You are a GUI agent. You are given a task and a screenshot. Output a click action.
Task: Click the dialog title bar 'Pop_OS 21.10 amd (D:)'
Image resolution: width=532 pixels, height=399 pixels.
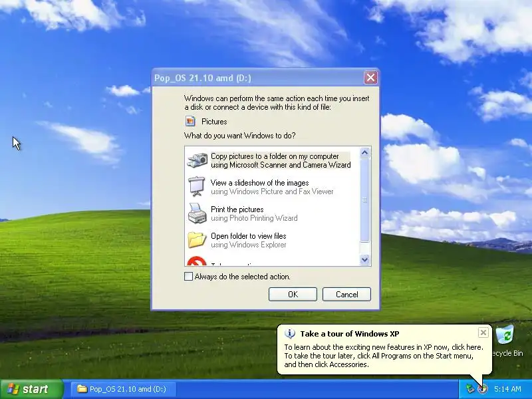[203, 78]
